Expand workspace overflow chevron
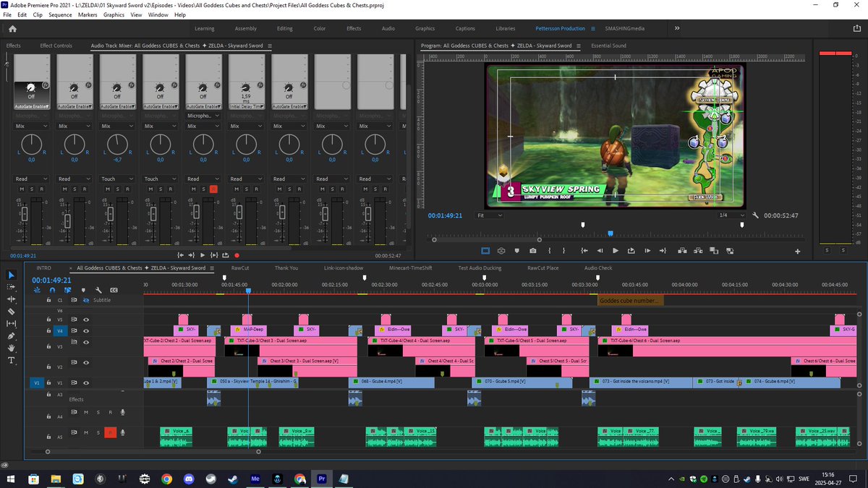 [x=677, y=28]
